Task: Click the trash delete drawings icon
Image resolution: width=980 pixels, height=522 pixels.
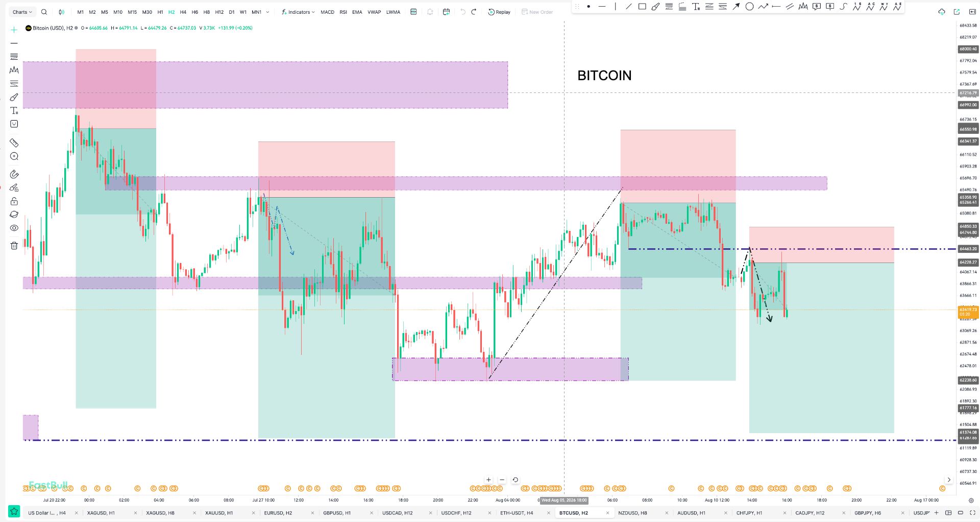Action: (14, 246)
